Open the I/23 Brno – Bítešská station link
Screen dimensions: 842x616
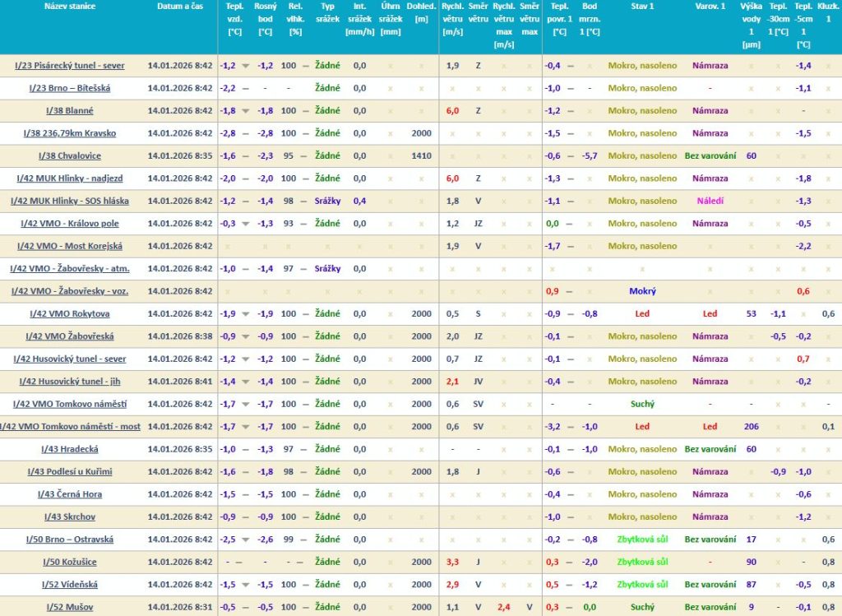point(69,88)
